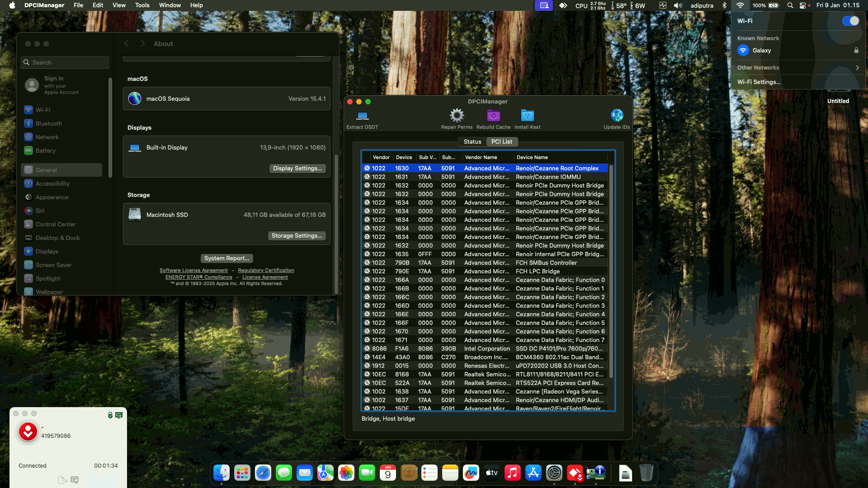Image resolution: width=868 pixels, height=488 pixels.
Task: Switch to the Status tab
Action: (x=472, y=142)
